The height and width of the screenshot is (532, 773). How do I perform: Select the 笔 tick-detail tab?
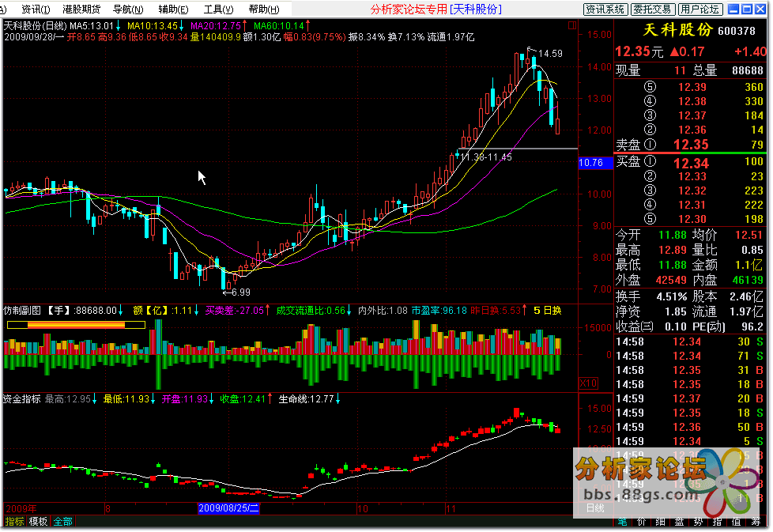coord(622,522)
